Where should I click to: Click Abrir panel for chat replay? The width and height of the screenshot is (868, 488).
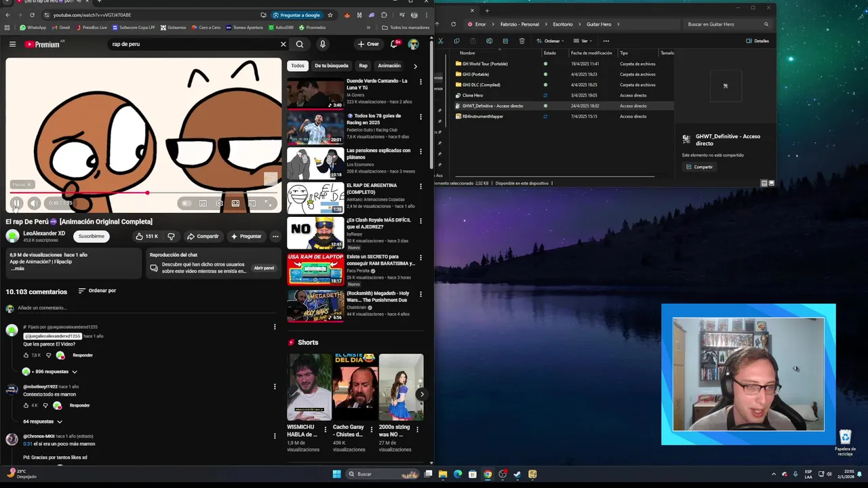(264, 268)
